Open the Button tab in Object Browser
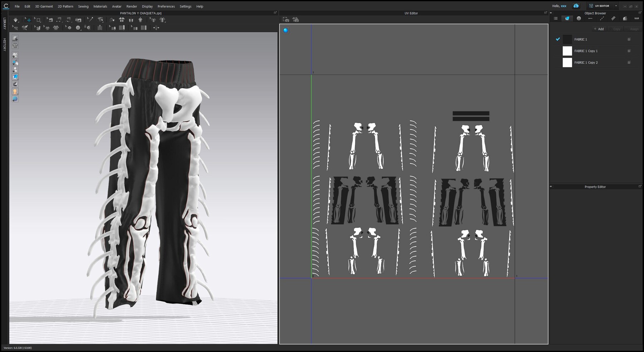This screenshot has height=352, width=644. click(579, 18)
